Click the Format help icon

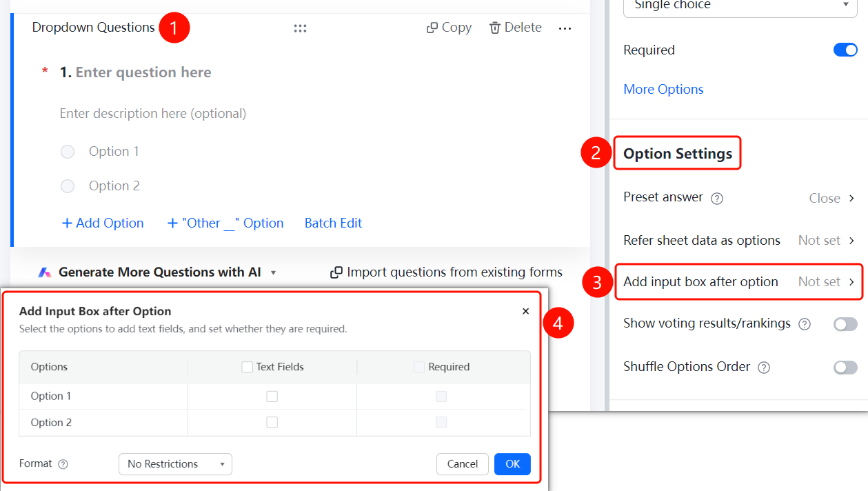point(63,464)
